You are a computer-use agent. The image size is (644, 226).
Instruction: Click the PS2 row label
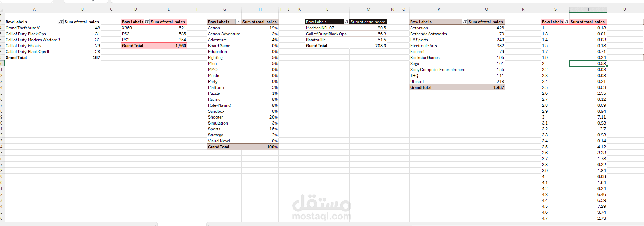point(136,40)
